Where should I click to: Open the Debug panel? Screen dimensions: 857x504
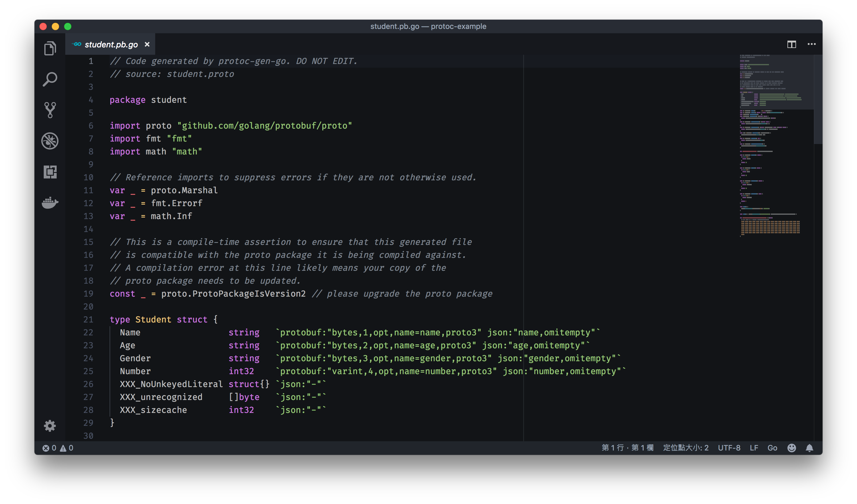pyautogui.click(x=50, y=141)
